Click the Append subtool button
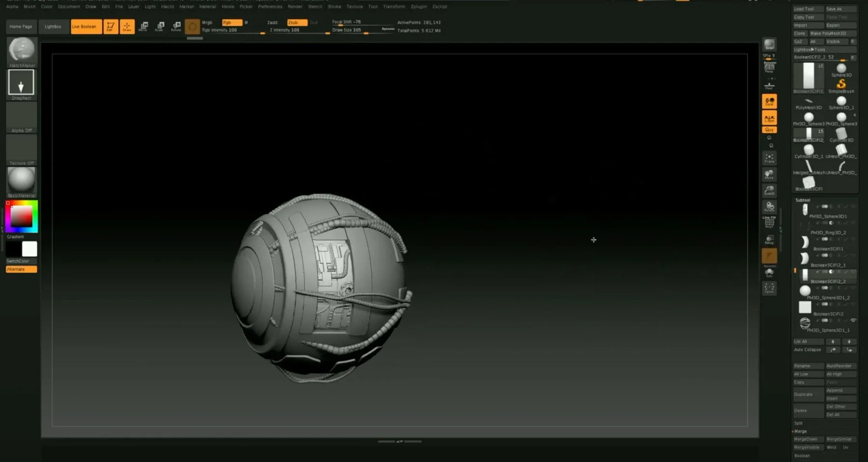 click(841, 391)
